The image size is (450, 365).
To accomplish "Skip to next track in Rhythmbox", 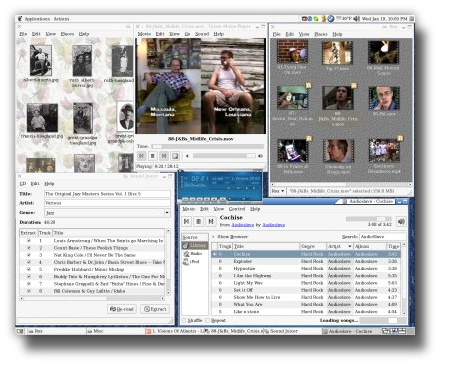I will tap(211, 221).
